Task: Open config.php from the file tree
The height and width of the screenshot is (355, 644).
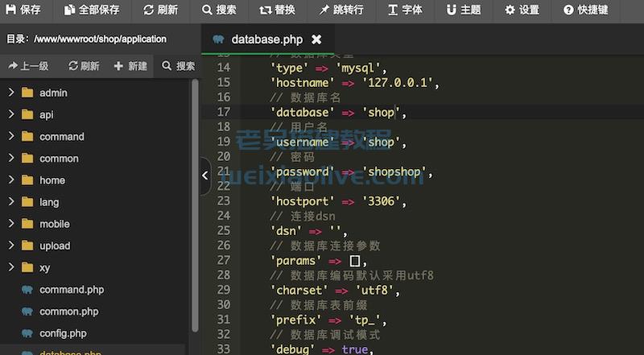Action: (x=63, y=333)
